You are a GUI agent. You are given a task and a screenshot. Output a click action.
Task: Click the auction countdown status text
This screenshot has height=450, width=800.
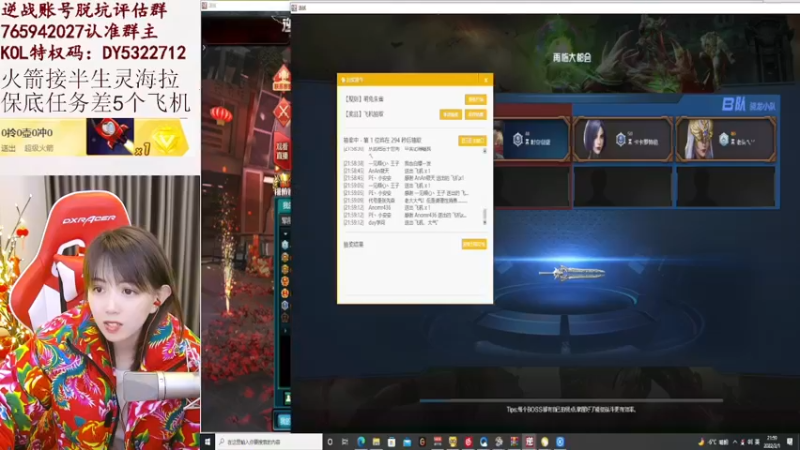(x=383, y=140)
